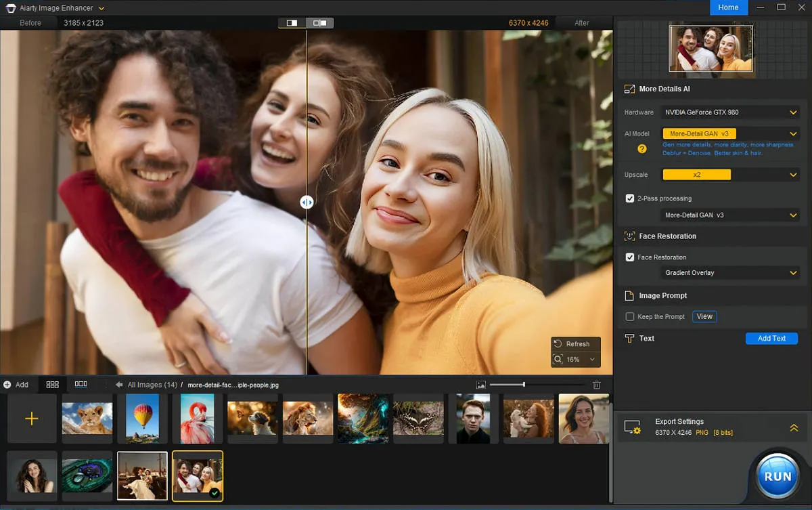Expand the Export Settings panel chevron
812x510 pixels.
click(x=794, y=427)
